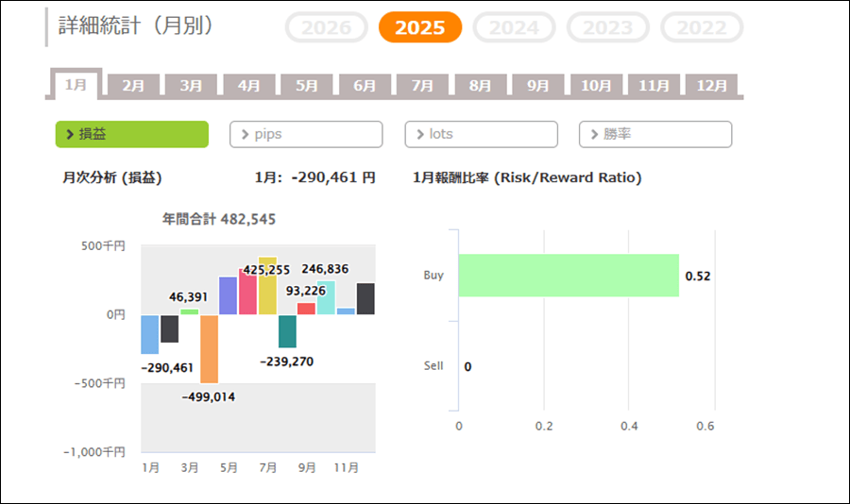Click the blue January loss bar
The image size is (850, 504).
pos(149,334)
